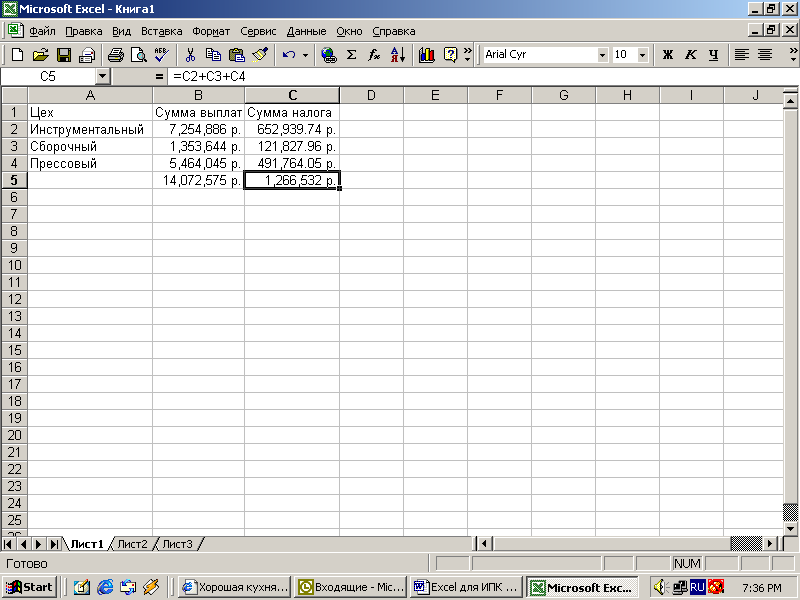Select column D header
This screenshot has height=600, width=800.
(x=371, y=95)
